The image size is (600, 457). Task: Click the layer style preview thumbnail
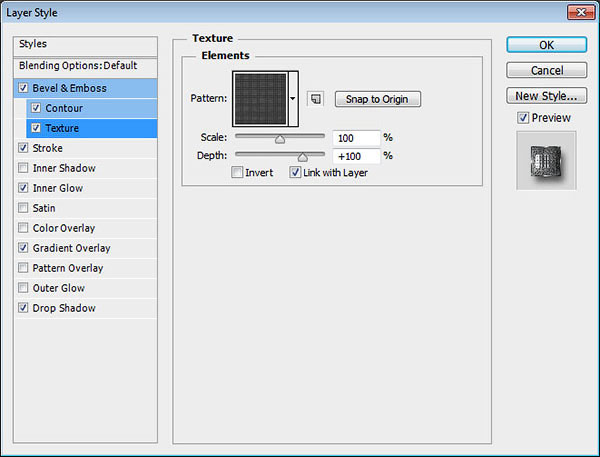pyautogui.click(x=546, y=160)
